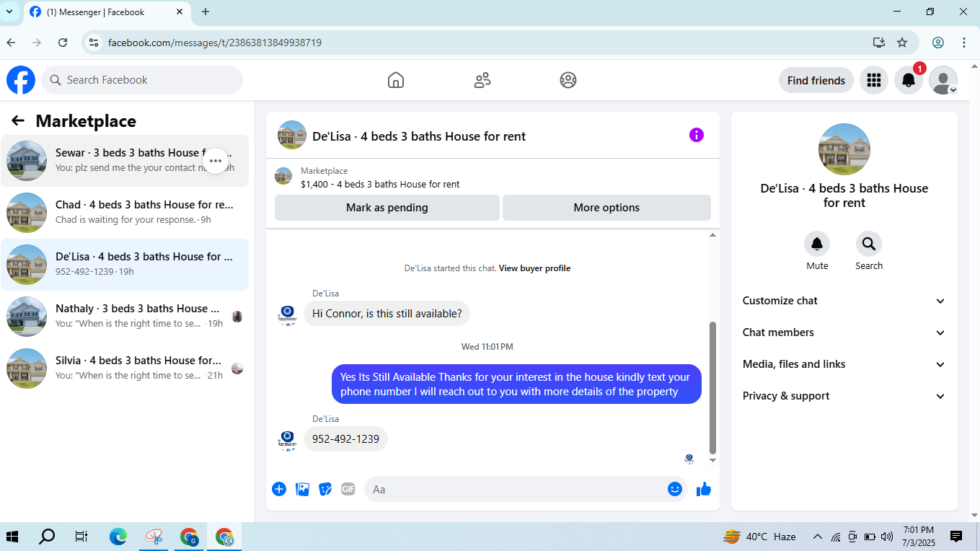
Task: Attach a photo using the image icon
Action: pos(303,489)
